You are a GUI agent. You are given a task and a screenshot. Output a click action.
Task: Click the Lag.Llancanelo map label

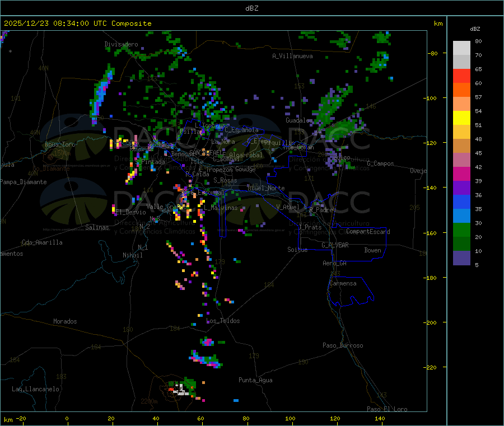[35, 389]
